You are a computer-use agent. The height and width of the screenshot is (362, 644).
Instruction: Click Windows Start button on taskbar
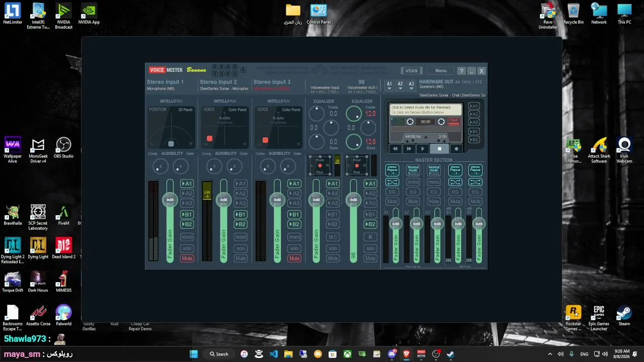point(194,354)
